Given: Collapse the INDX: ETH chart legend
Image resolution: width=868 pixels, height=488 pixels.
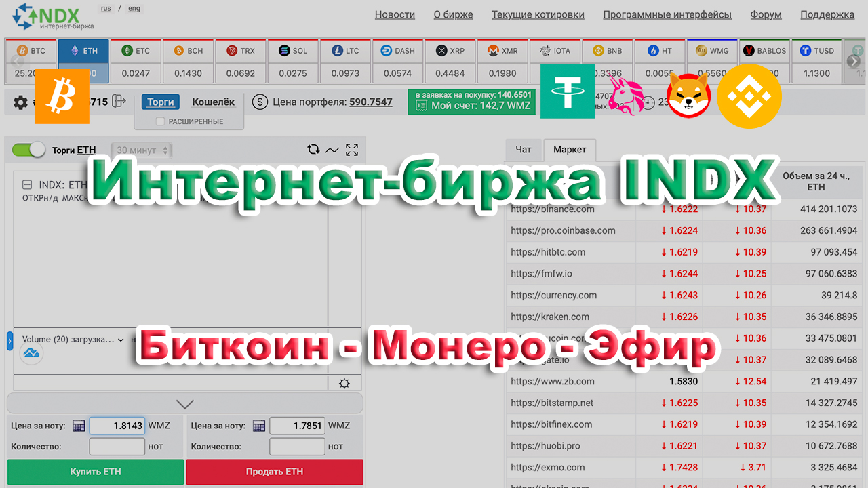Looking at the screenshot, I should coord(27,184).
